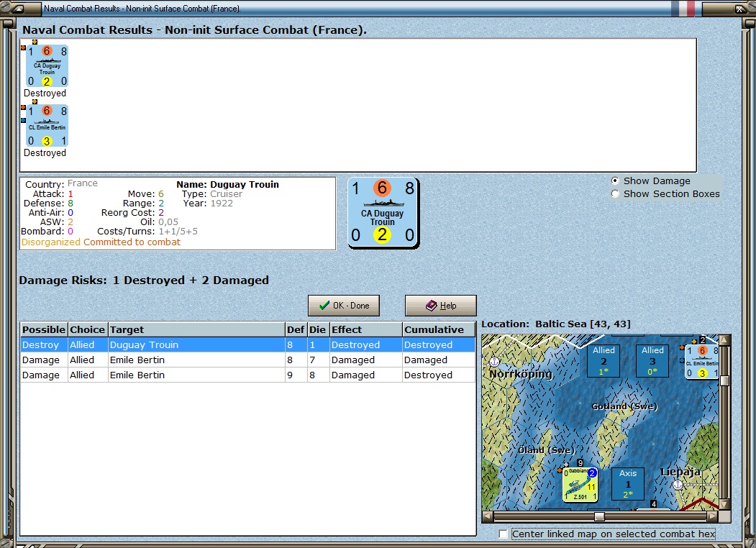Click the up arrow of map vertical scrollbar
Image resolution: width=756 pixels, height=548 pixels.
pos(724,339)
